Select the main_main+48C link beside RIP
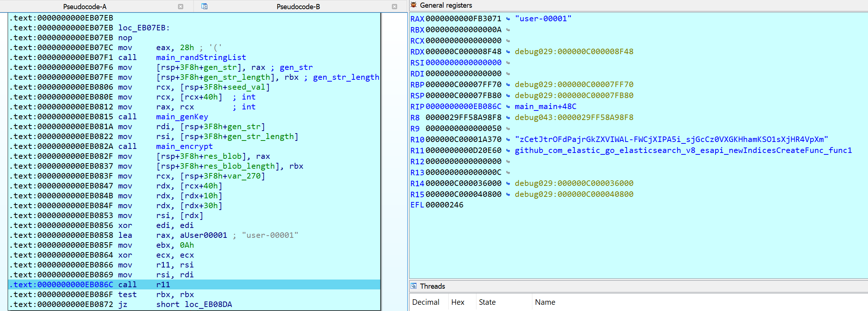 546,106
